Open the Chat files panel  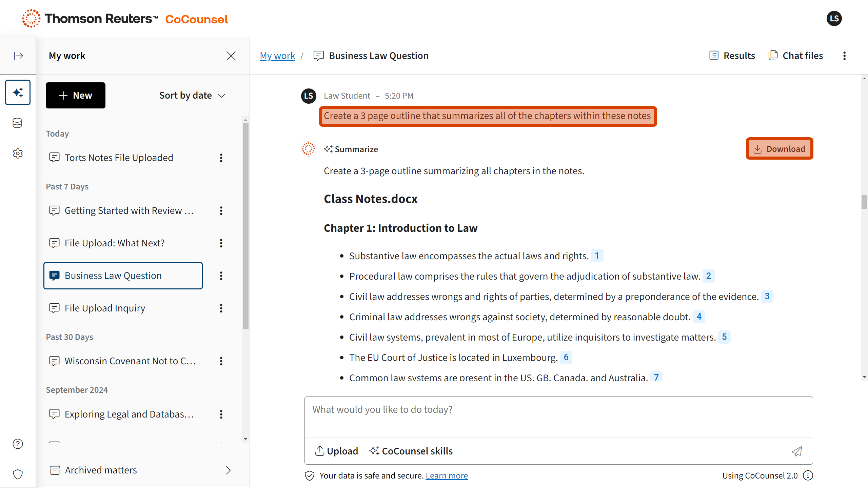796,56
